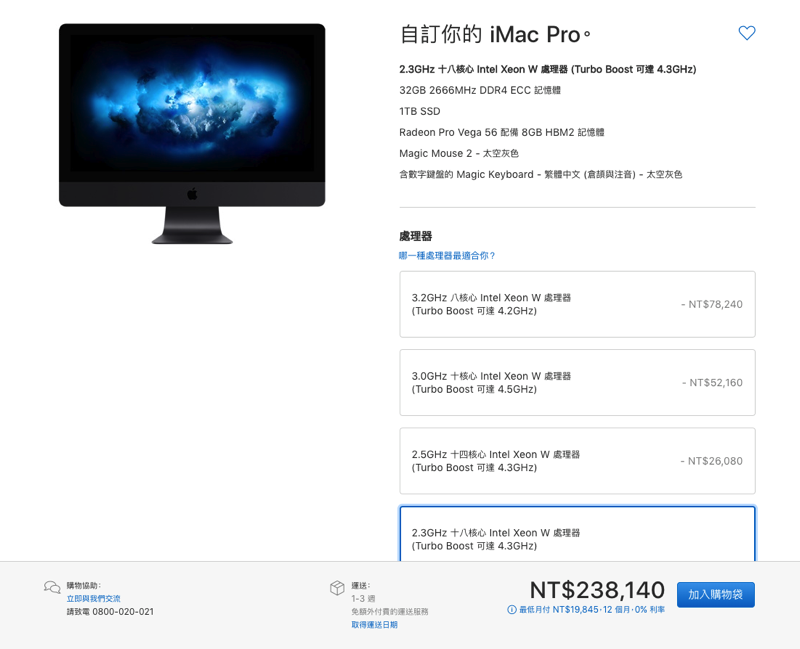
Task: Open 立即與我們交流 chat link
Action: click(x=93, y=598)
